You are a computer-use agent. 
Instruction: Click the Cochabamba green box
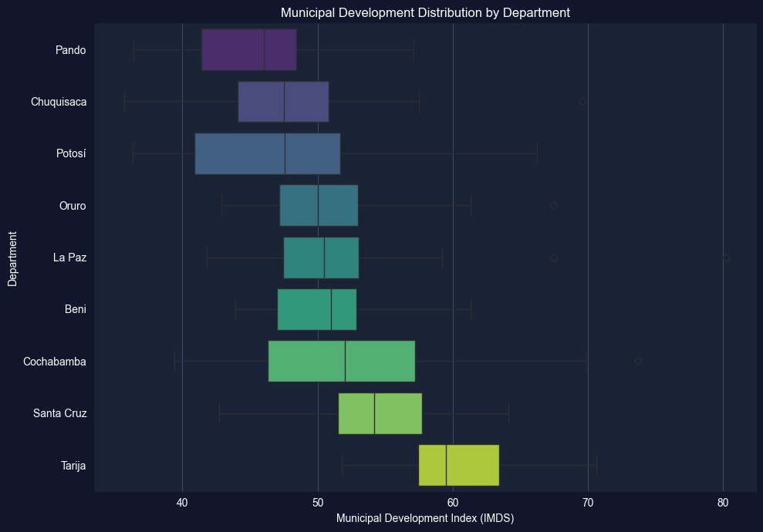341,361
